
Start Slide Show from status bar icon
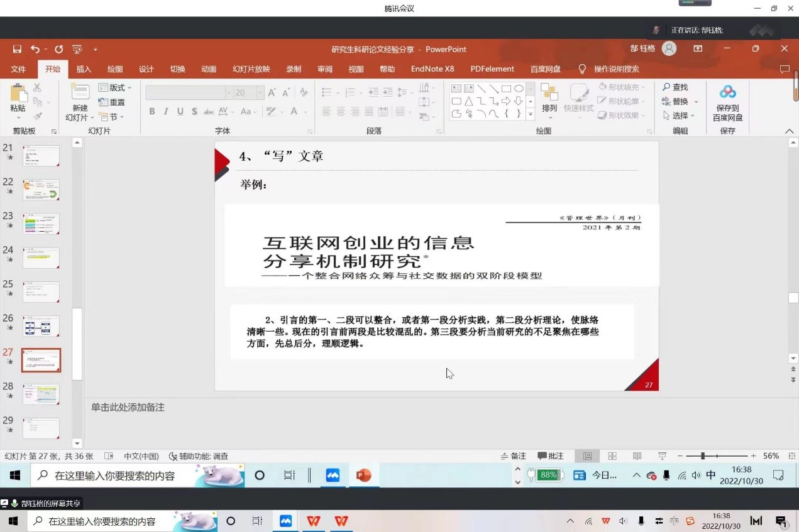coord(662,456)
